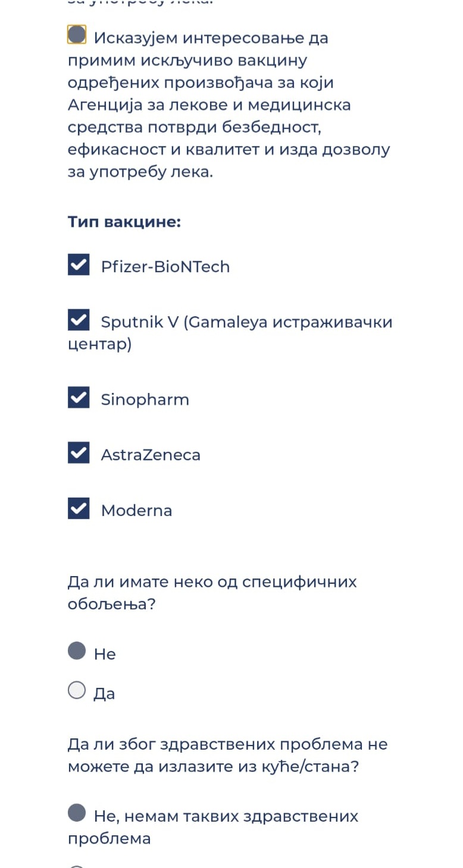Image resolution: width=463 pixels, height=868 pixels.
Task: Select the standalone 'Не' radio button
Action: click(x=77, y=651)
